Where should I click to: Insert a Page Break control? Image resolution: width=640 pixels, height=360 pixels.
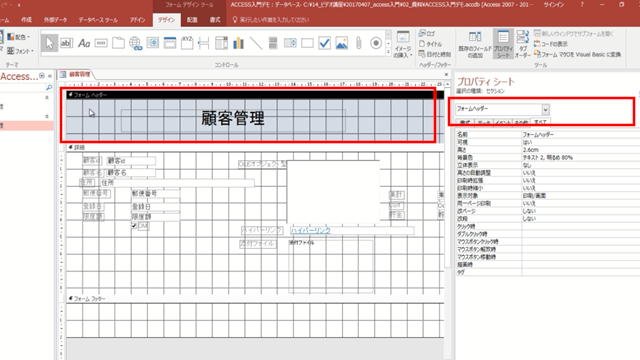click(204, 43)
